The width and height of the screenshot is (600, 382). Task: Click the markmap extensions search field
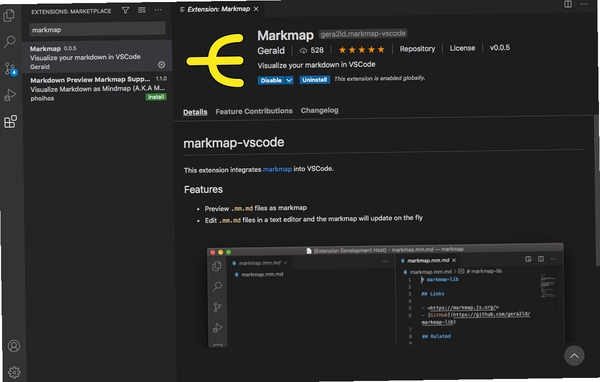(x=98, y=29)
